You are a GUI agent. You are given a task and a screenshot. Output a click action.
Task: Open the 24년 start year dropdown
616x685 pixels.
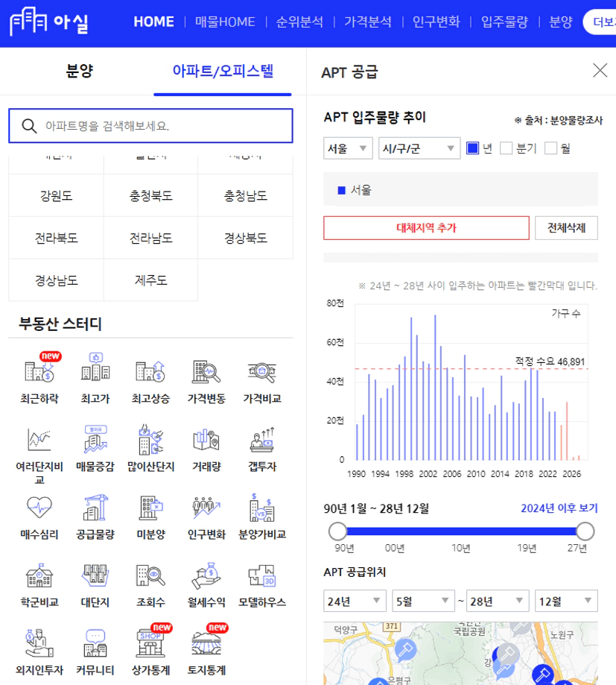(x=355, y=601)
